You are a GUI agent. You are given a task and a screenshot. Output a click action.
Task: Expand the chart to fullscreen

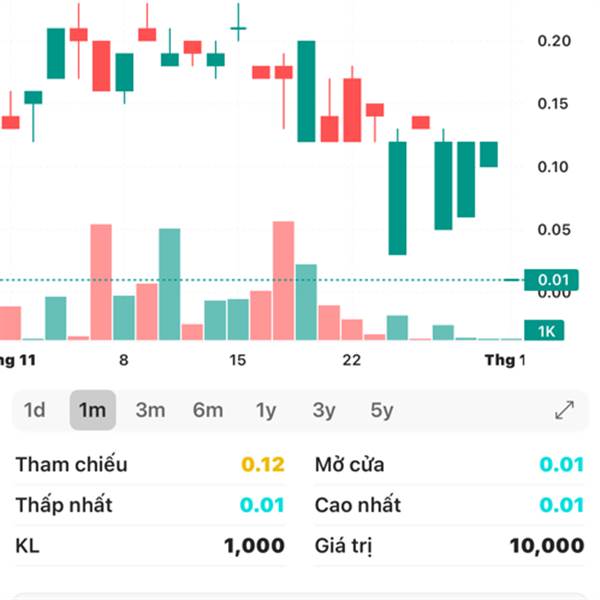tap(565, 410)
